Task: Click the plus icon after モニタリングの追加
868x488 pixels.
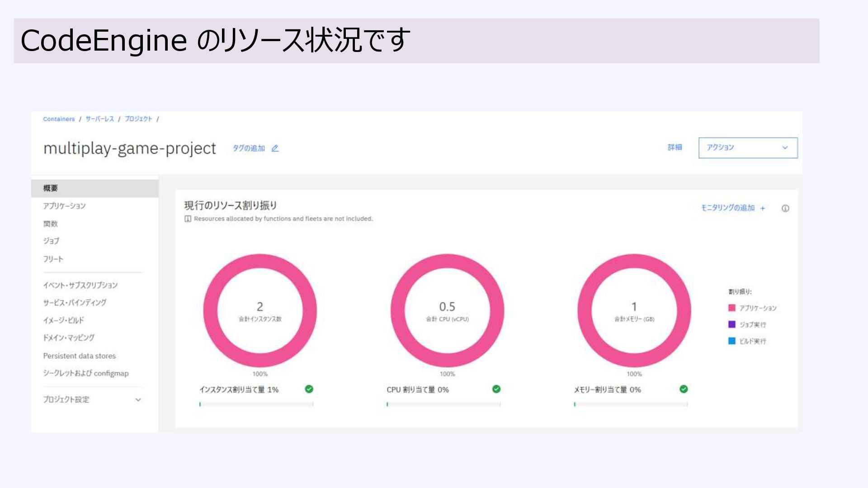Action: click(x=763, y=208)
